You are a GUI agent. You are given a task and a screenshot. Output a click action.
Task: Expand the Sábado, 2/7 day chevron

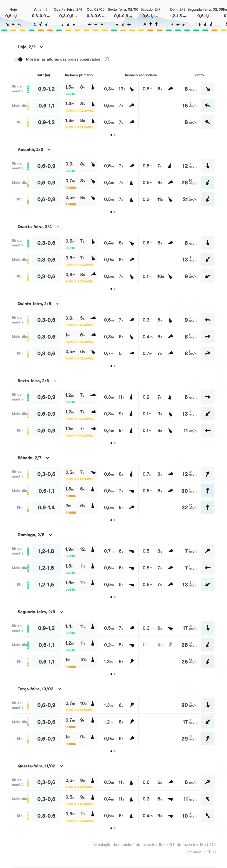47,458
